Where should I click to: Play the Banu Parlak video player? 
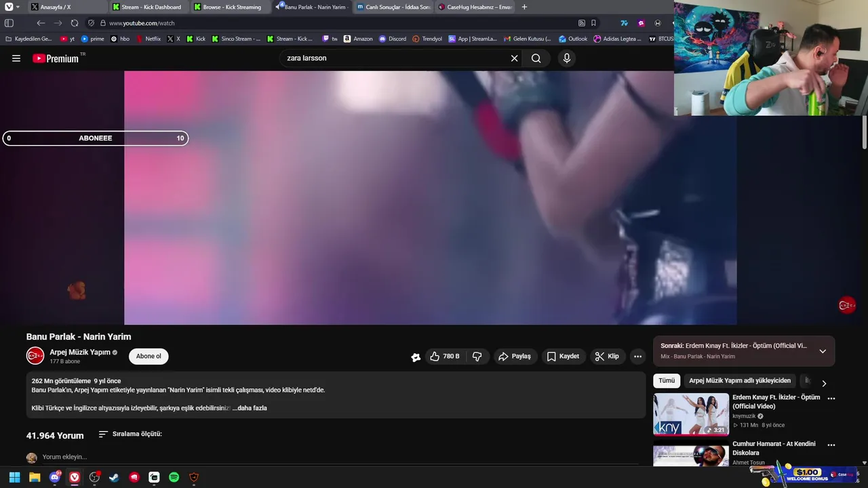[430, 197]
